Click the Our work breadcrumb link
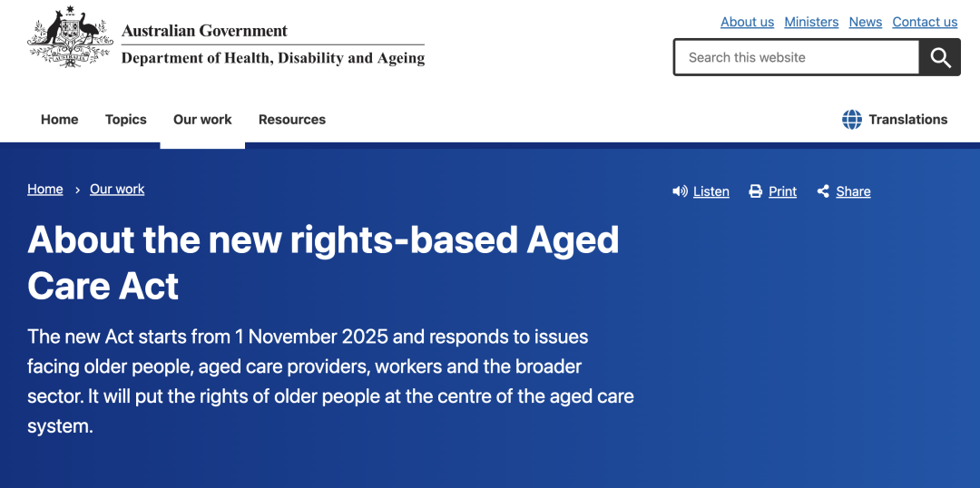The height and width of the screenshot is (488, 980). point(117,190)
